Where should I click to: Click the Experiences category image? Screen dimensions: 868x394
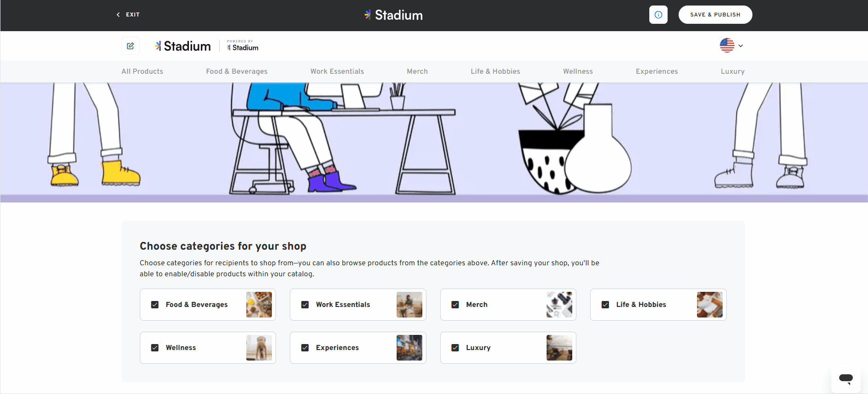[409, 348]
